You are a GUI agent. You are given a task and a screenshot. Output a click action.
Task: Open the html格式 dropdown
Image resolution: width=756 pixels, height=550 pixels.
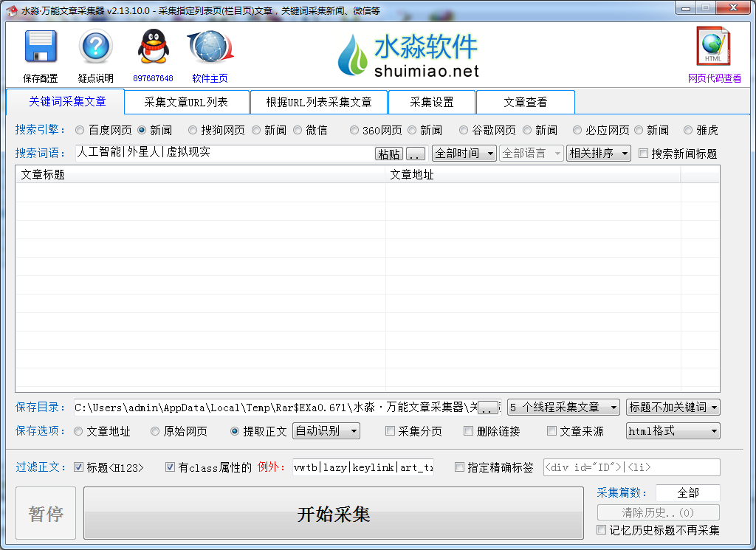coord(673,431)
